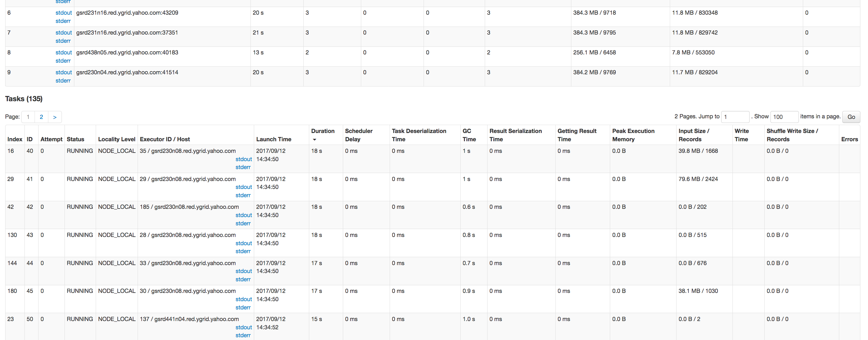Image resolution: width=868 pixels, height=340 pixels.
Task: Open stdout for executor 6
Action: click(63, 13)
